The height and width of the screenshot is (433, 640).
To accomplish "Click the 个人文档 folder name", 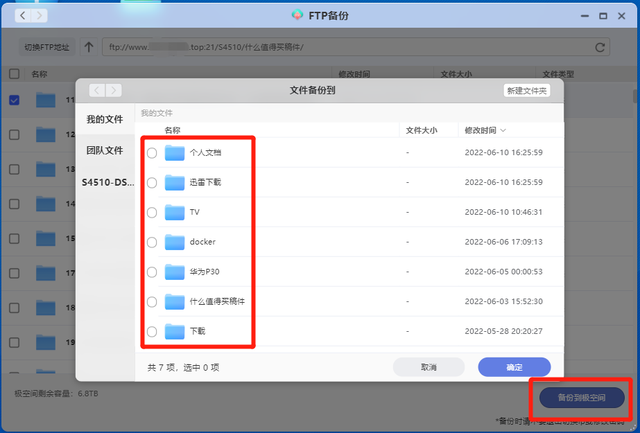I will pos(205,153).
